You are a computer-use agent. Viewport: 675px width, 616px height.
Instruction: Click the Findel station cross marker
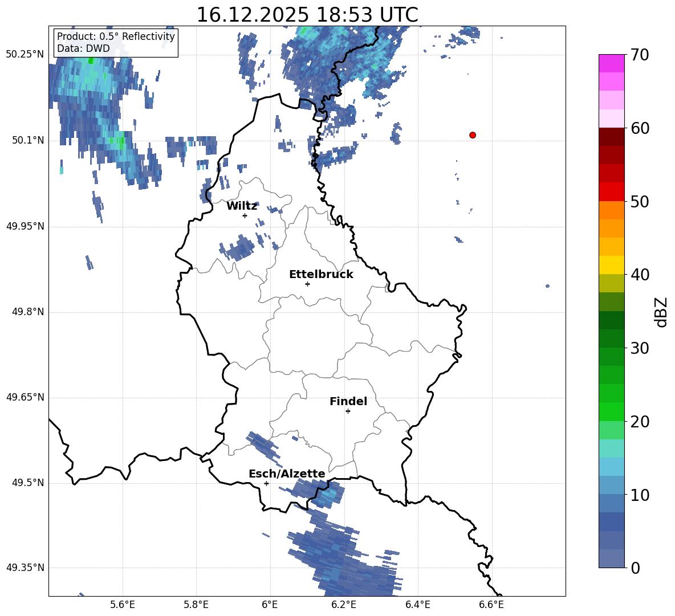tap(348, 411)
